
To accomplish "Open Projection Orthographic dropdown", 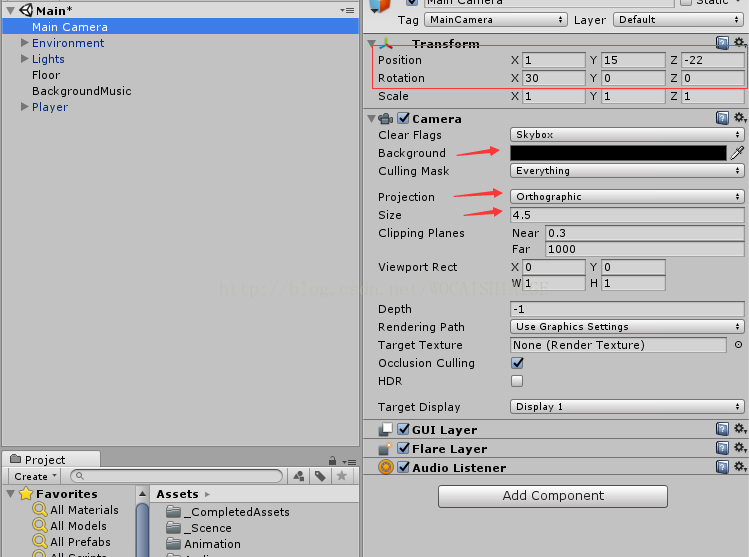I will click(627, 196).
